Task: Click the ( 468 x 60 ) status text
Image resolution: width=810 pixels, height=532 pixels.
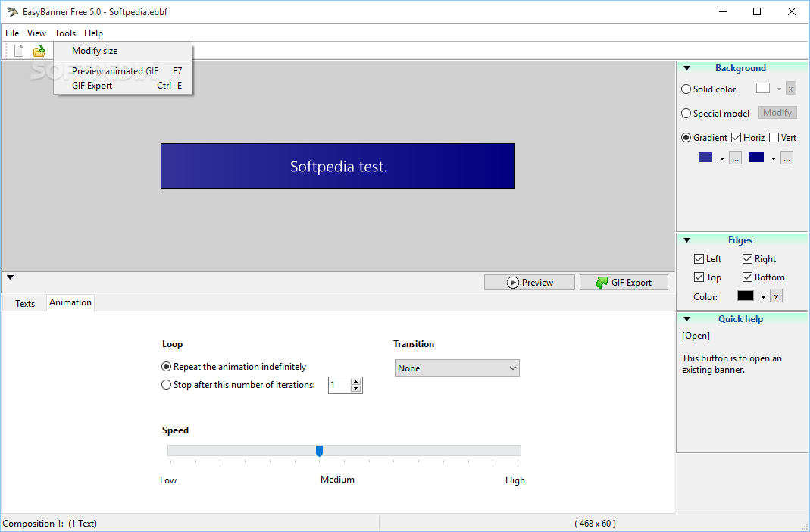Action: (x=595, y=524)
